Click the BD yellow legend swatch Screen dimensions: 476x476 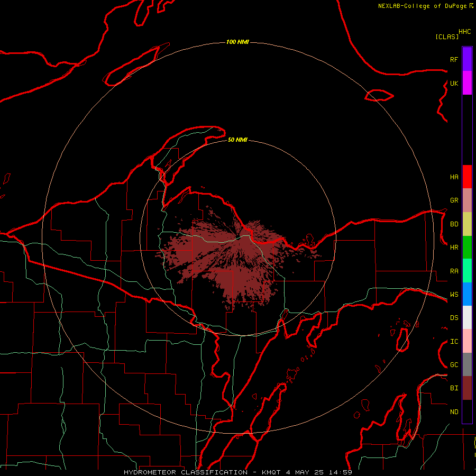467,224
